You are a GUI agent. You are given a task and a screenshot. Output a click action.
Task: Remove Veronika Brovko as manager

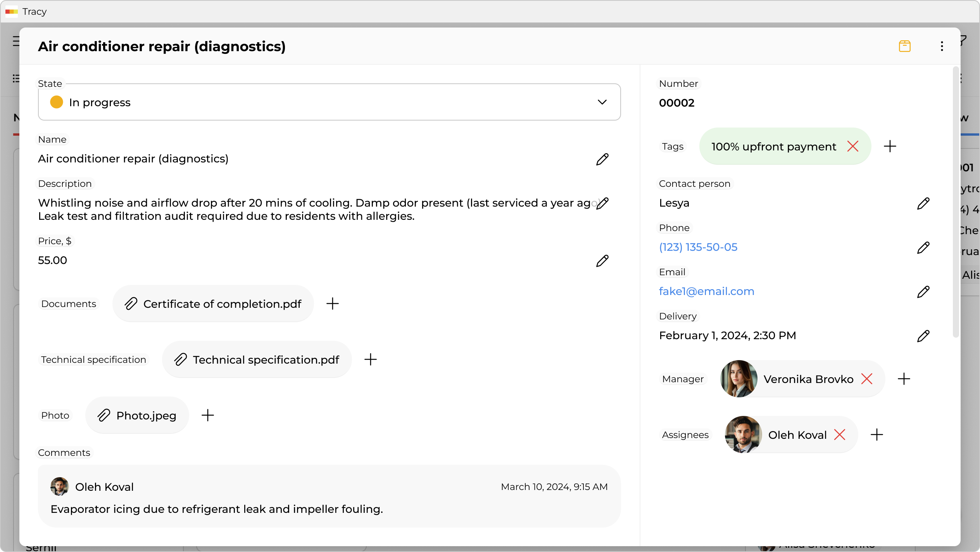click(x=866, y=379)
